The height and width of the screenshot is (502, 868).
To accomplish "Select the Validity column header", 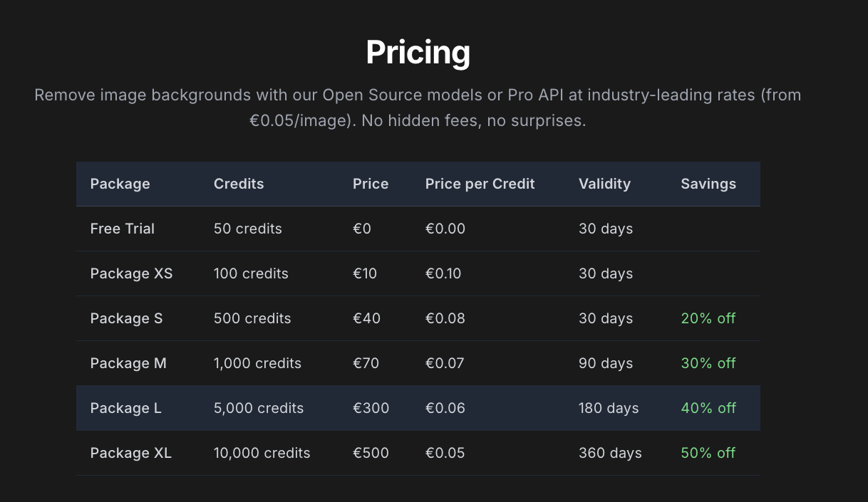I will point(604,184).
